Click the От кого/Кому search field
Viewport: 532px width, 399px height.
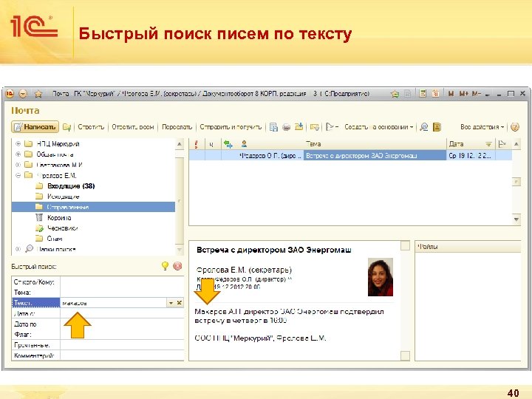[122, 282]
